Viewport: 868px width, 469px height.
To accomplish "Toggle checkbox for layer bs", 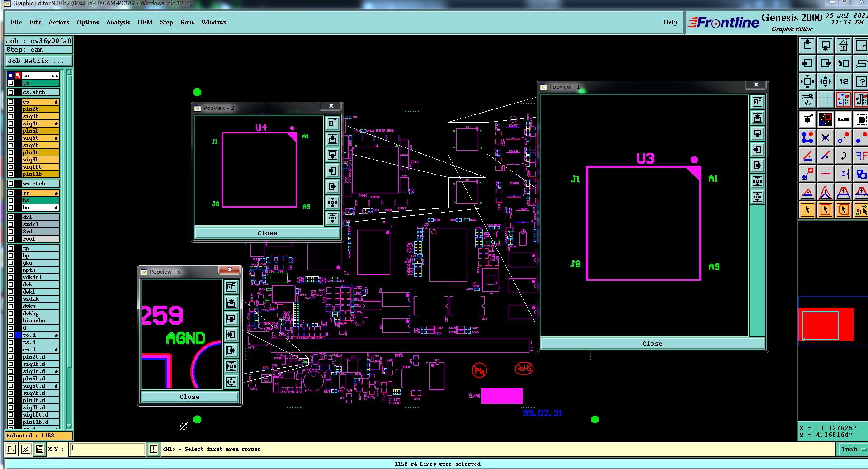I will click(x=11, y=200).
